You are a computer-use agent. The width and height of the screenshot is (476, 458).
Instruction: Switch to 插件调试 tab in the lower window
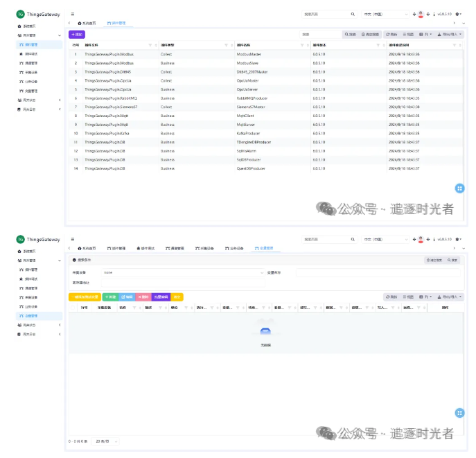click(x=146, y=249)
